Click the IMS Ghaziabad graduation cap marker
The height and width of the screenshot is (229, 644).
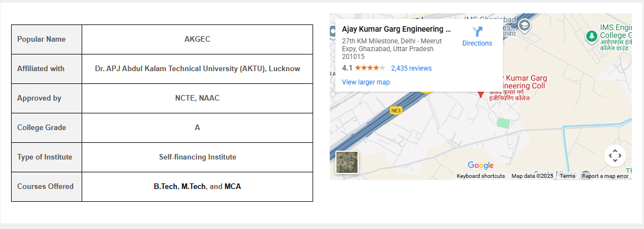[524, 26]
